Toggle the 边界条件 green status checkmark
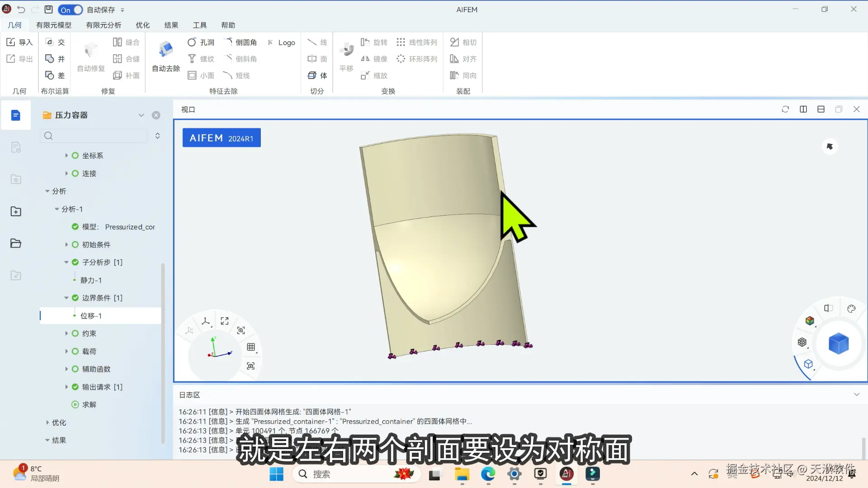This screenshot has width=868, height=488. [x=75, y=298]
